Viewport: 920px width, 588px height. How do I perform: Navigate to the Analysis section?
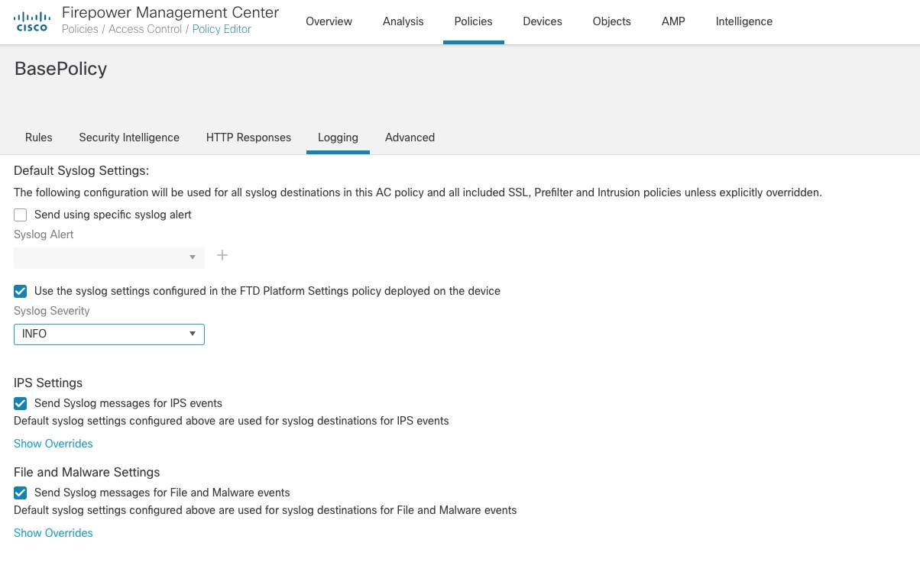[x=403, y=21]
